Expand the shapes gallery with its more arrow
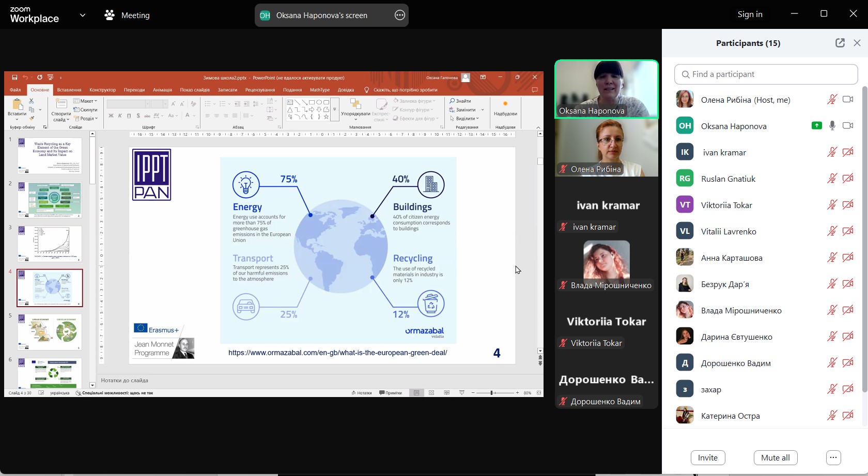Viewport: 868px width, 476px height. click(335, 109)
